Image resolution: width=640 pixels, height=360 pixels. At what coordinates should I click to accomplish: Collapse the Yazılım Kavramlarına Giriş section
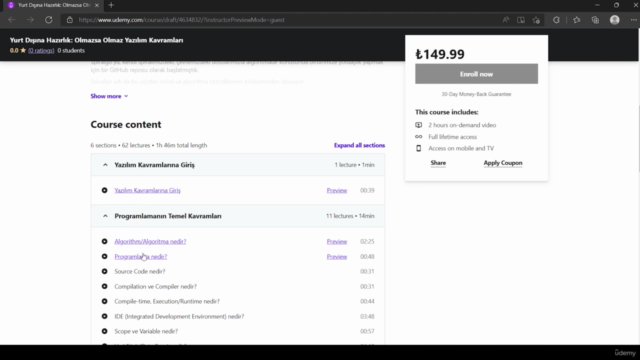pyautogui.click(x=105, y=165)
